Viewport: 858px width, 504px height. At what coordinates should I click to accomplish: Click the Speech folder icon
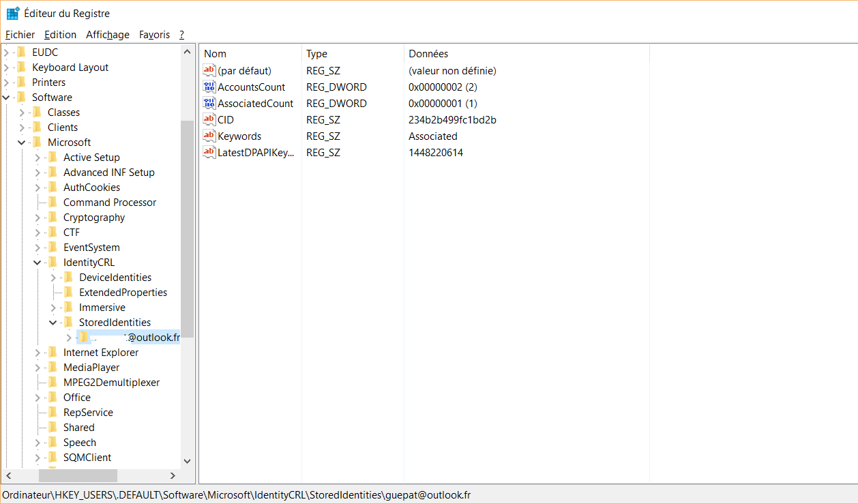[53, 442]
